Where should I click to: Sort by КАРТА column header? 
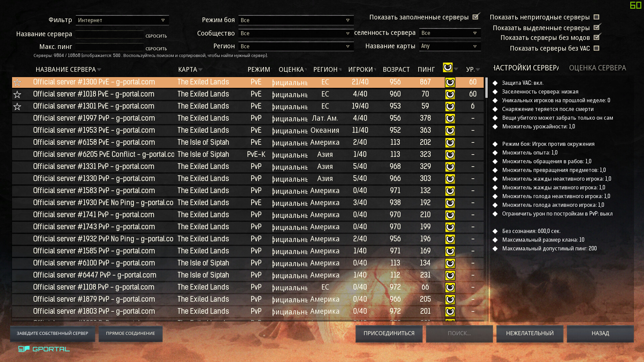[190, 69]
